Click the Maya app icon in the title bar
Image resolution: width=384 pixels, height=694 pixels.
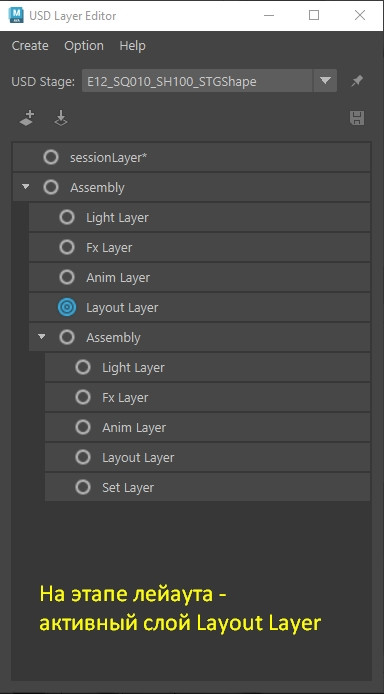pyautogui.click(x=16, y=15)
